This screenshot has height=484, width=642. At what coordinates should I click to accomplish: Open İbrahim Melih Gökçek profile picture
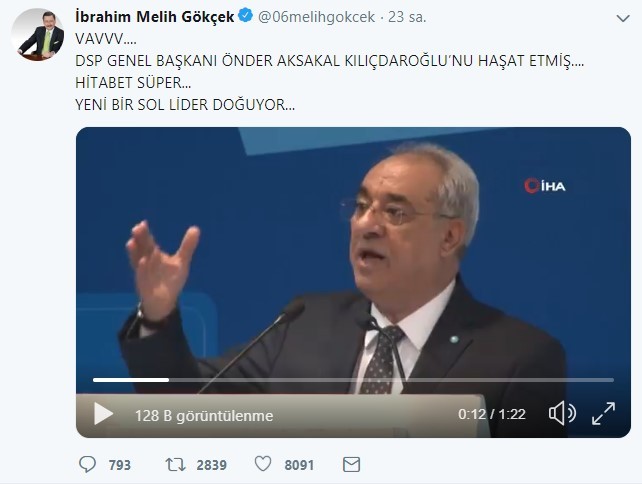38,34
